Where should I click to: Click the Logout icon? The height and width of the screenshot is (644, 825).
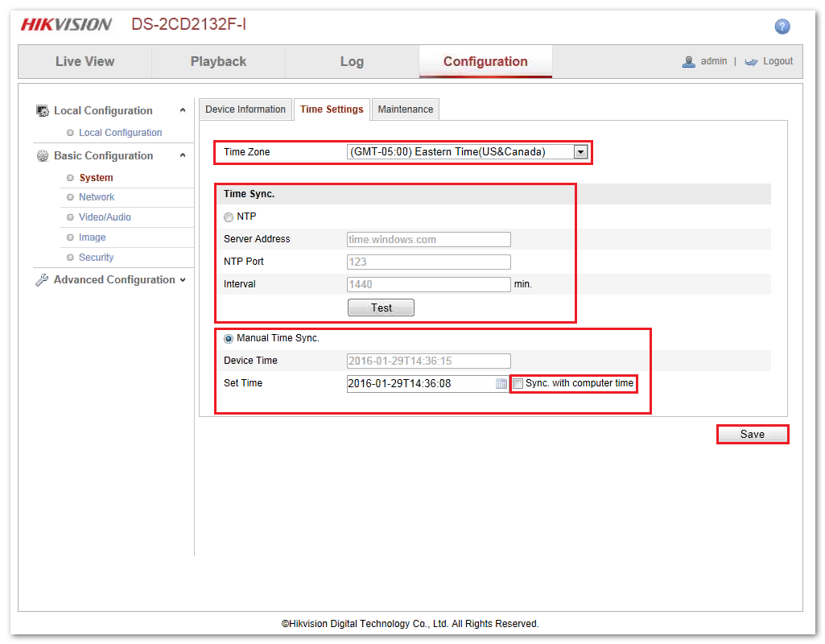click(751, 62)
